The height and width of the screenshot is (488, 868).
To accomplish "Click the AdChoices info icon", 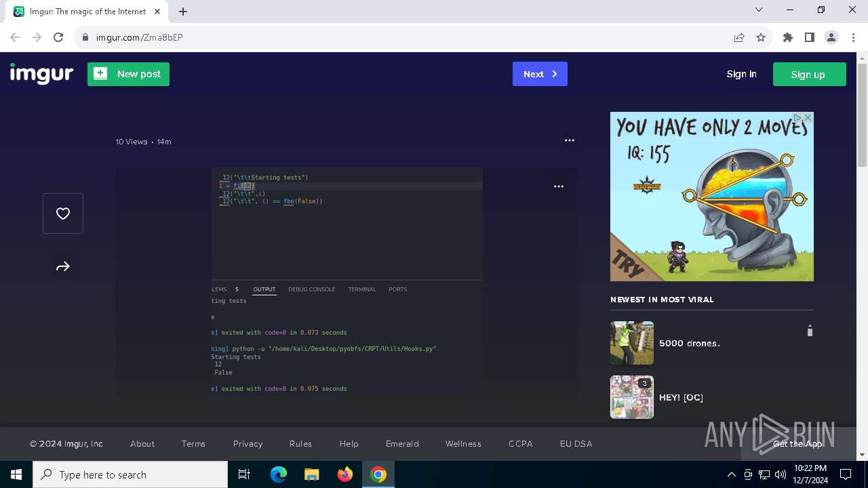I will [798, 117].
